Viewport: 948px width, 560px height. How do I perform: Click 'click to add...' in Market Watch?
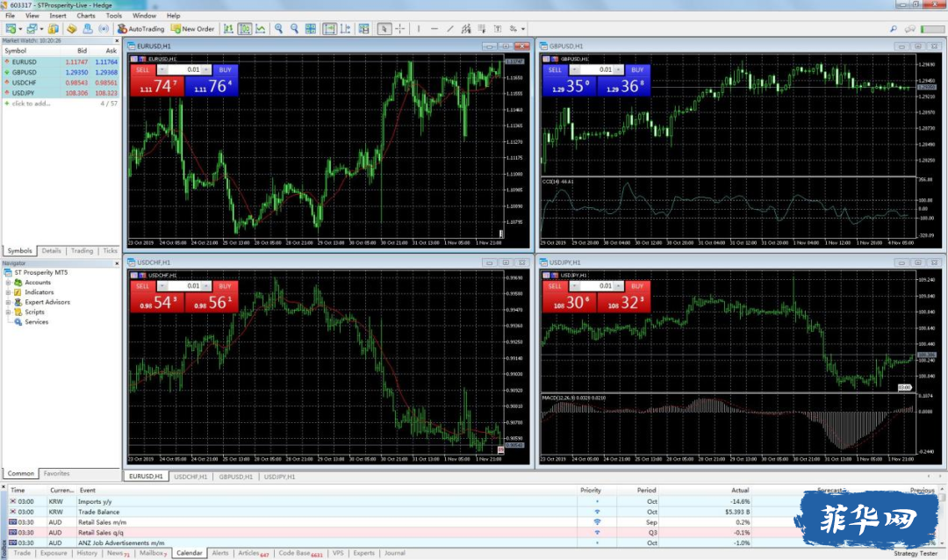tap(31, 104)
